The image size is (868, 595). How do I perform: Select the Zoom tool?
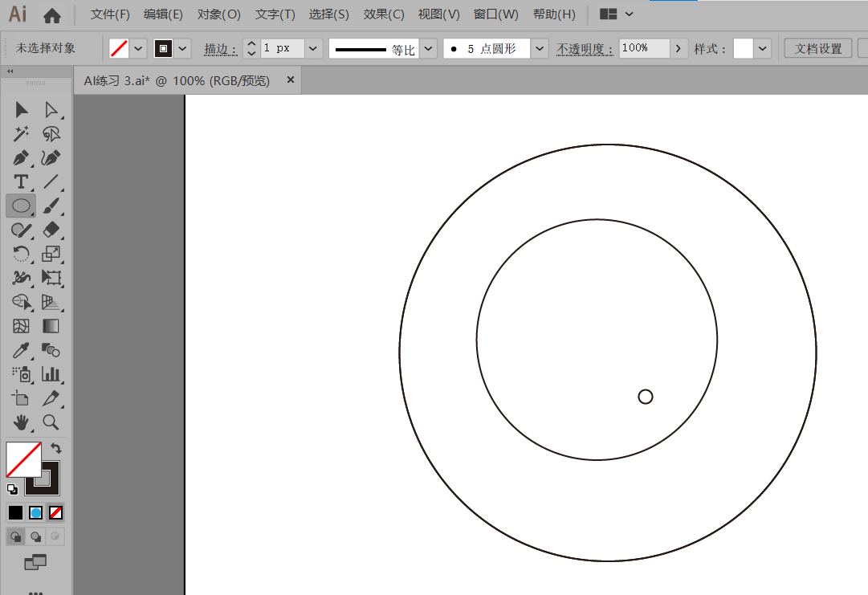51,423
